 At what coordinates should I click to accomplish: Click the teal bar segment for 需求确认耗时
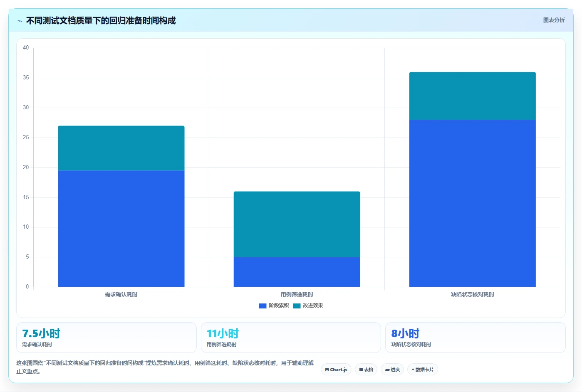coord(121,148)
